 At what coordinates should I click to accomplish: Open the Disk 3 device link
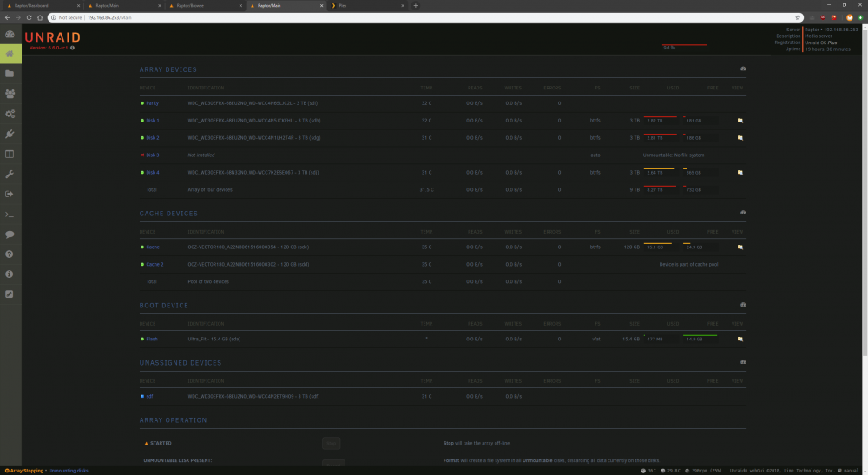point(152,155)
